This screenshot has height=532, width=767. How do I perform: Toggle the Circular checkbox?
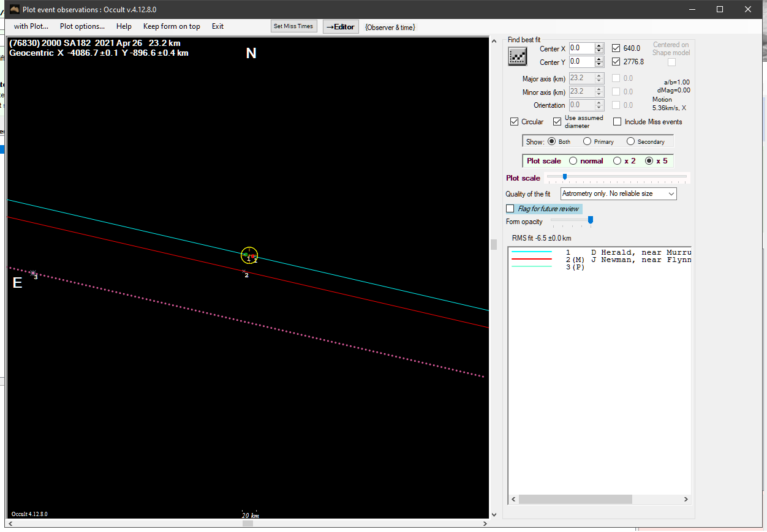tap(514, 122)
